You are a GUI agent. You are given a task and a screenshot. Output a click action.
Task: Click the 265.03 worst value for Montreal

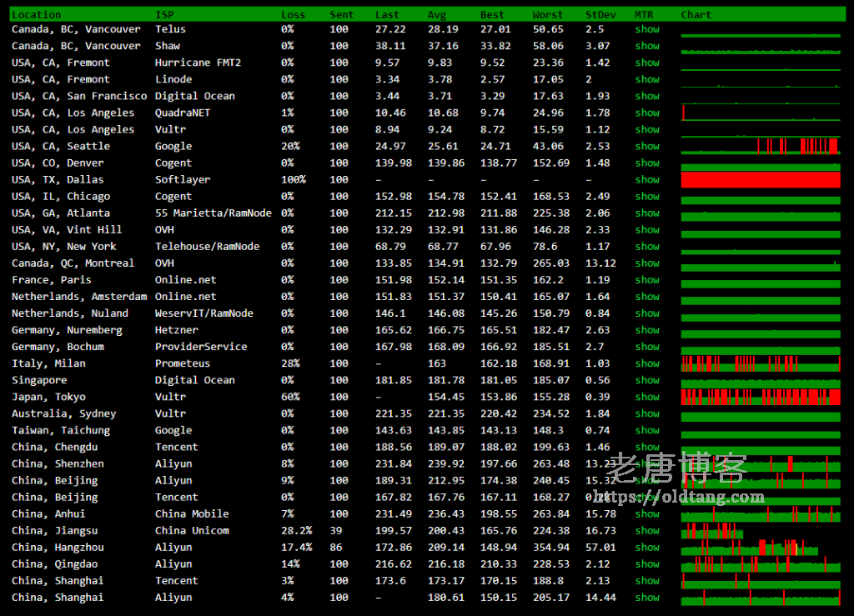pos(551,263)
